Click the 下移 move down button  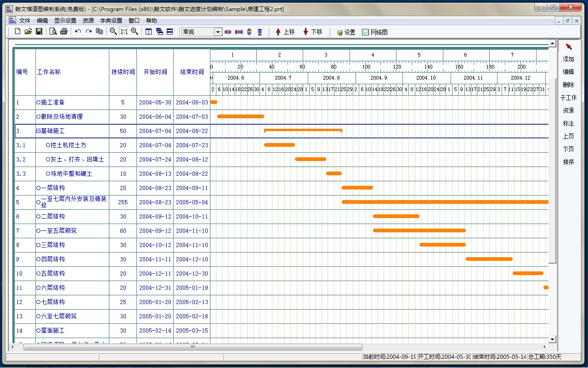[x=312, y=32]
